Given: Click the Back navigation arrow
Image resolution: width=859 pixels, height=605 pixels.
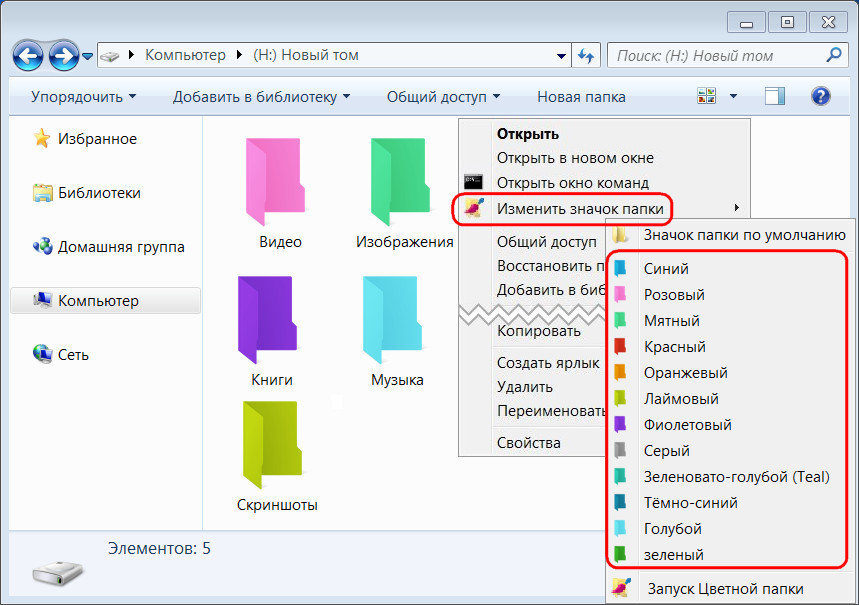Looking at the screenshot, I should [28, 55].
